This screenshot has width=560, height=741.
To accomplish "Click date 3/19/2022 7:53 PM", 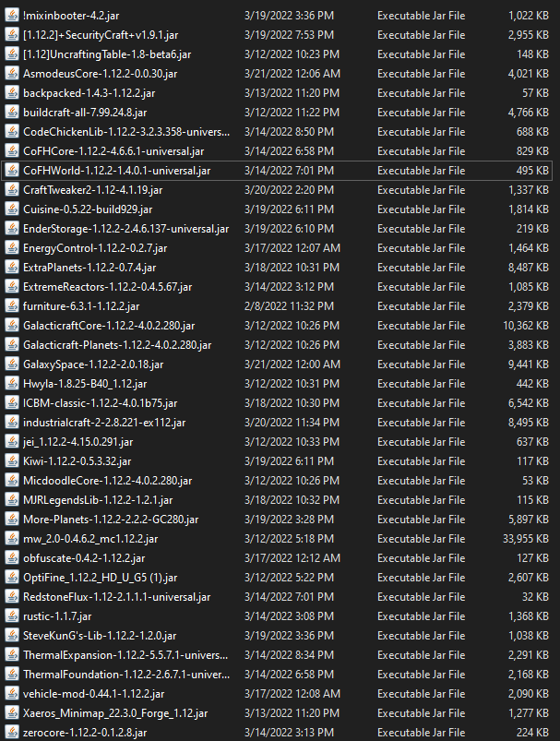I will (289, 35).
